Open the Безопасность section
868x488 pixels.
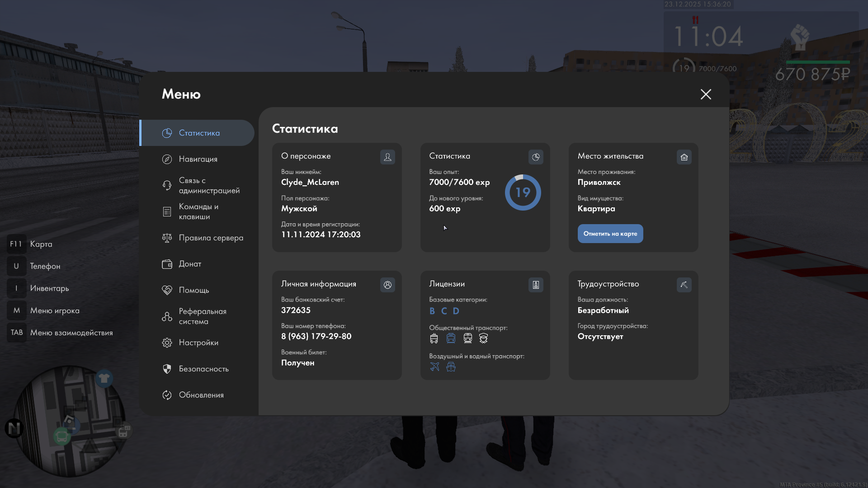tap(203, 369)
